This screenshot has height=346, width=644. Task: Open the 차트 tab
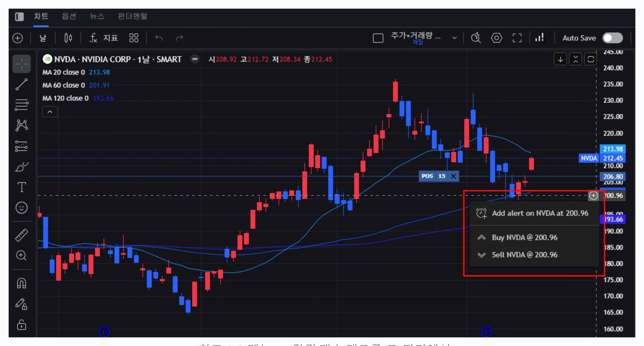coord(41,16)
